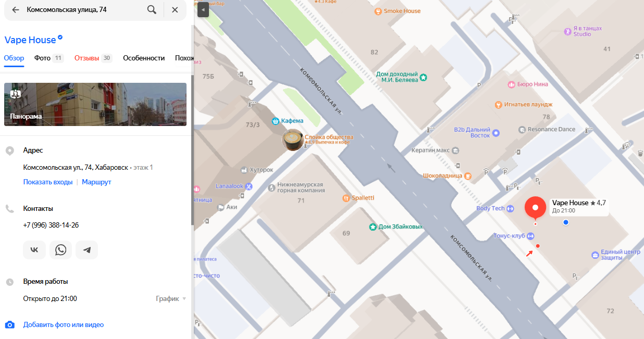Click the phone number +7 (996) 388-14-26
The width and height of the screenshot is (644, 339).
[x=51, y=225]
